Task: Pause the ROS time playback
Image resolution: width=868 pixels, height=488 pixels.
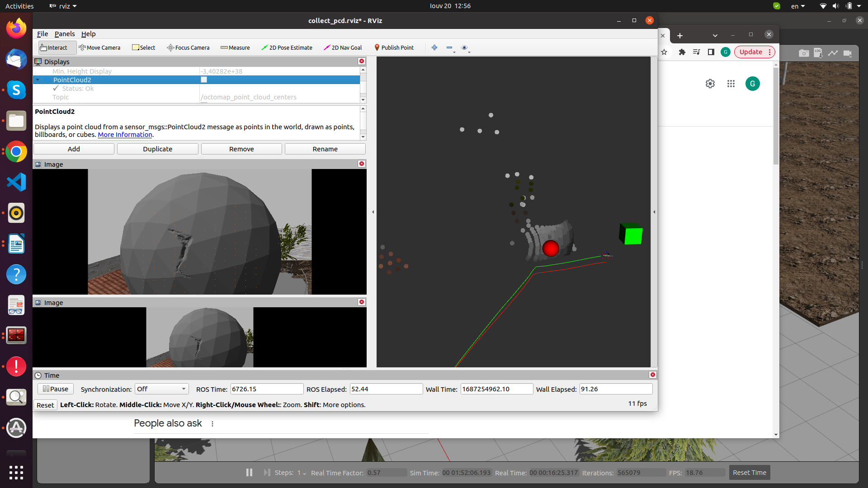Action: click(x=55, y=389)
